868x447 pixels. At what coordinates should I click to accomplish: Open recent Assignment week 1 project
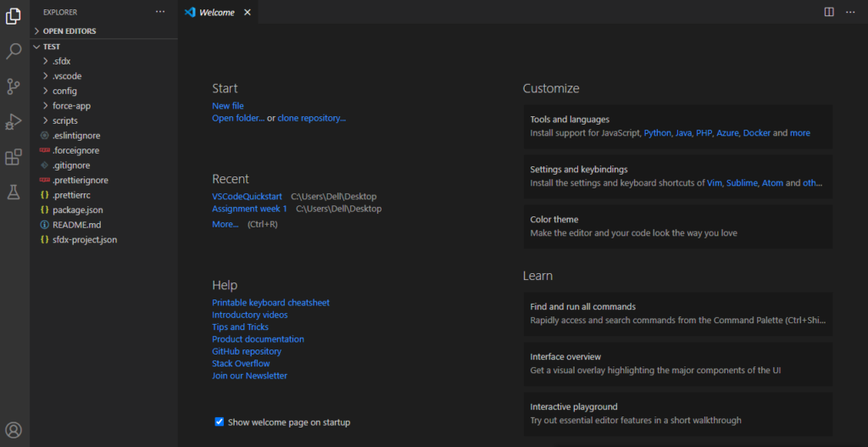tap(250, 209)
